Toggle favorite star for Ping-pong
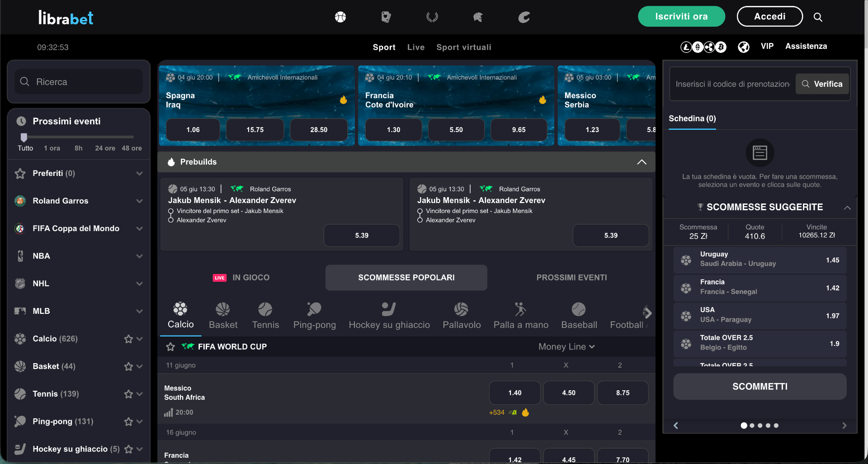 (128, 421)
